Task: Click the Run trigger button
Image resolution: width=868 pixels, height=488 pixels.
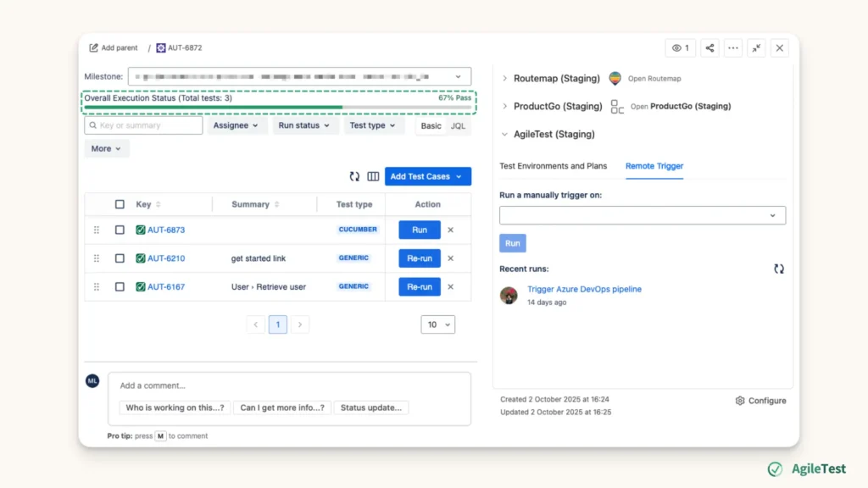Action: tap(513, 243)
